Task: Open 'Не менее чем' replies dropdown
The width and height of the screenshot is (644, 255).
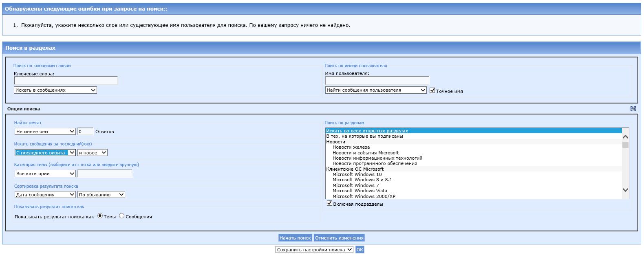Action: (x=45, y=132)
